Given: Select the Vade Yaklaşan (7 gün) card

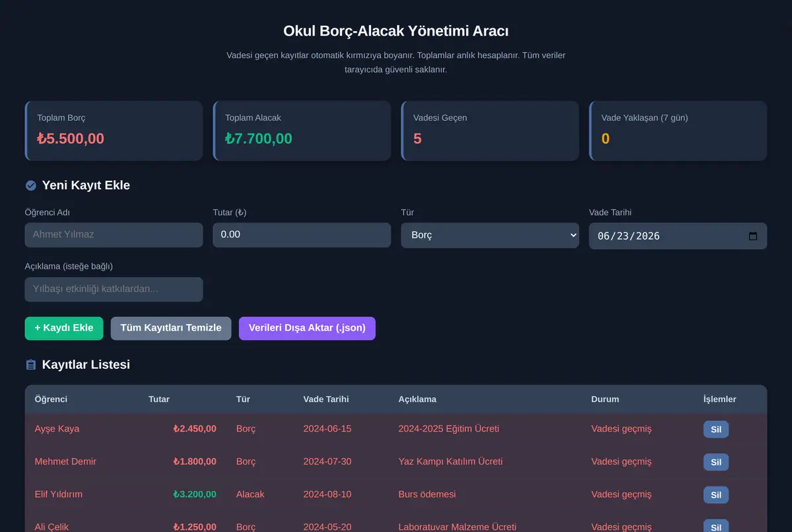Looking at the screenshot, I should [678, 131].
